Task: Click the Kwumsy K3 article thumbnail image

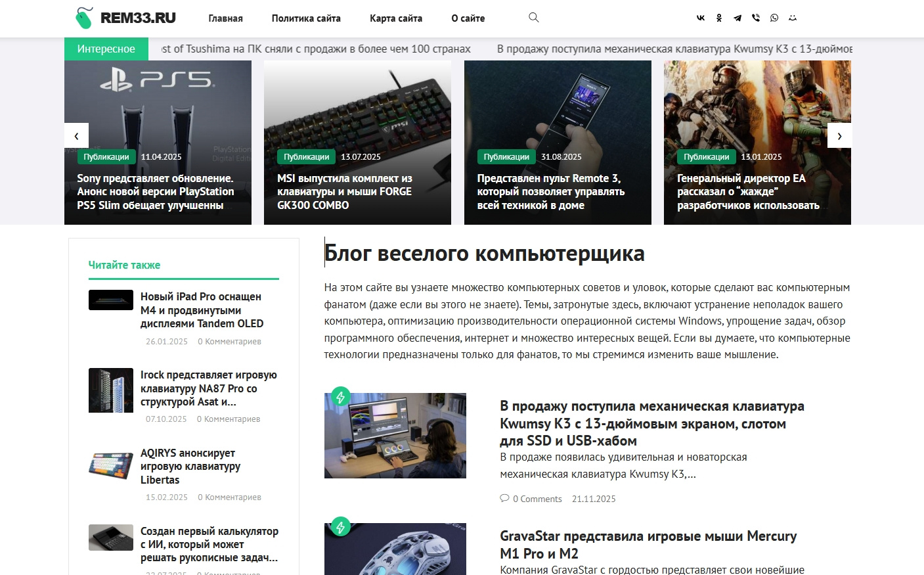Action: pos(395,436)
